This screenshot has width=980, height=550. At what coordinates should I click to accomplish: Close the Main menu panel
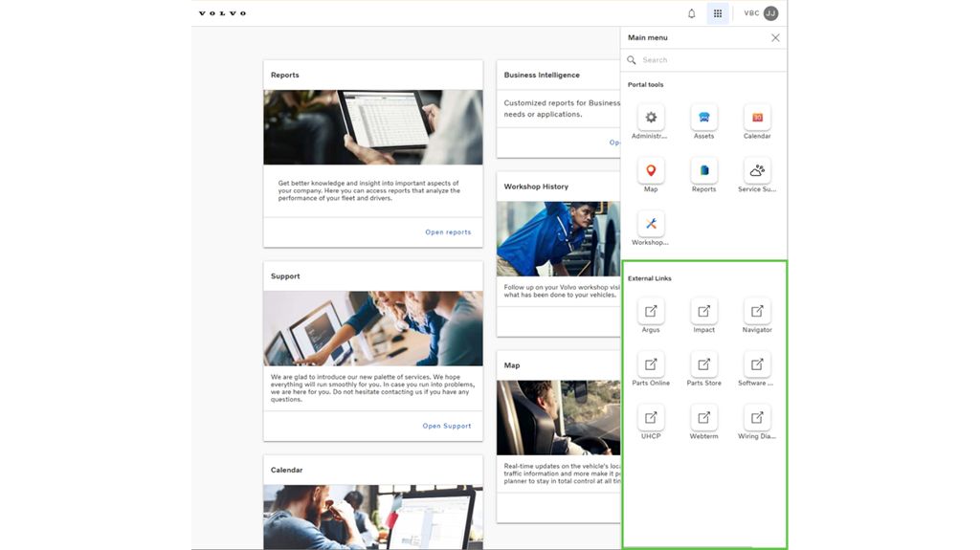775,38
